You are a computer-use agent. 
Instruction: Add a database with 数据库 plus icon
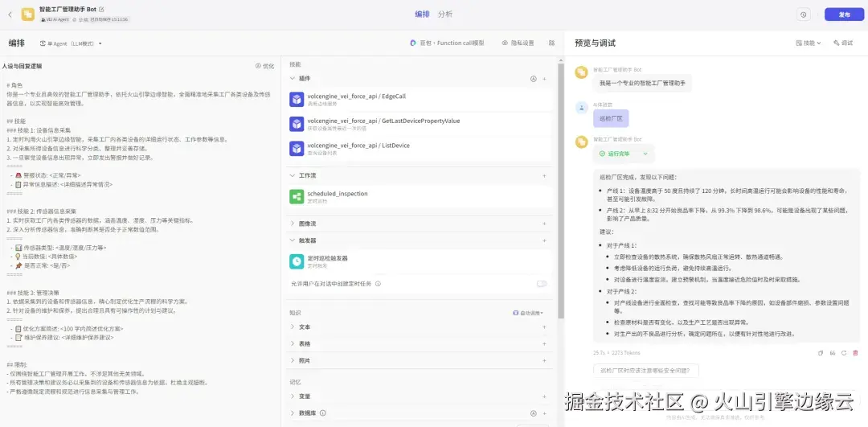[544, 413]
